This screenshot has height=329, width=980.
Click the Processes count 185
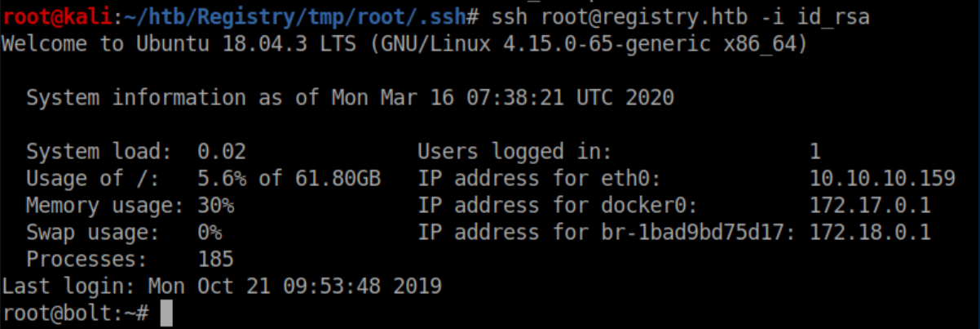tap(215, 260)
